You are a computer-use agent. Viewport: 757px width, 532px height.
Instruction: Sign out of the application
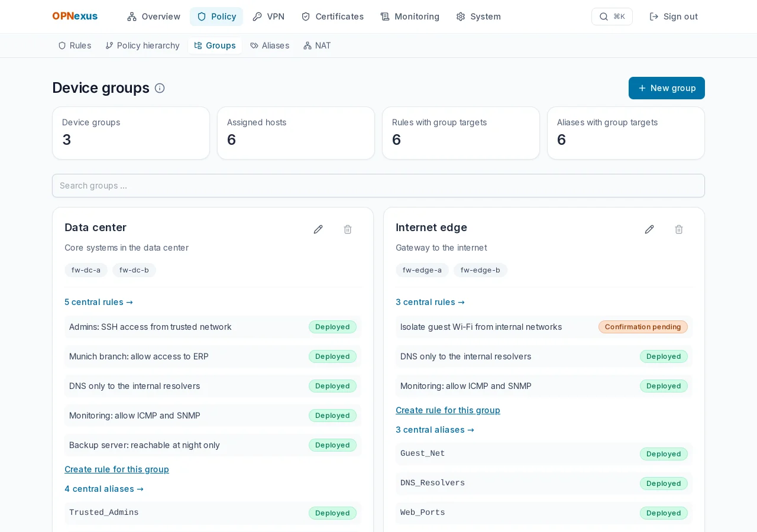(674, 17)
